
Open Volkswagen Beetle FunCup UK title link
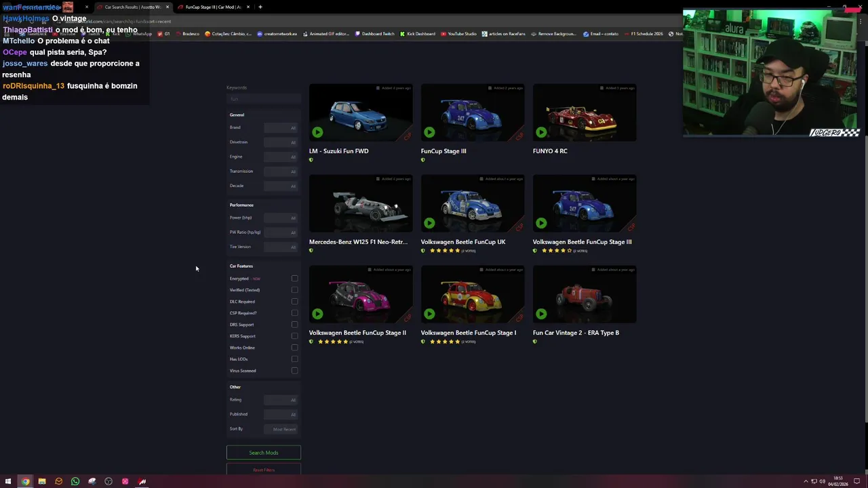tap(463, 242)
